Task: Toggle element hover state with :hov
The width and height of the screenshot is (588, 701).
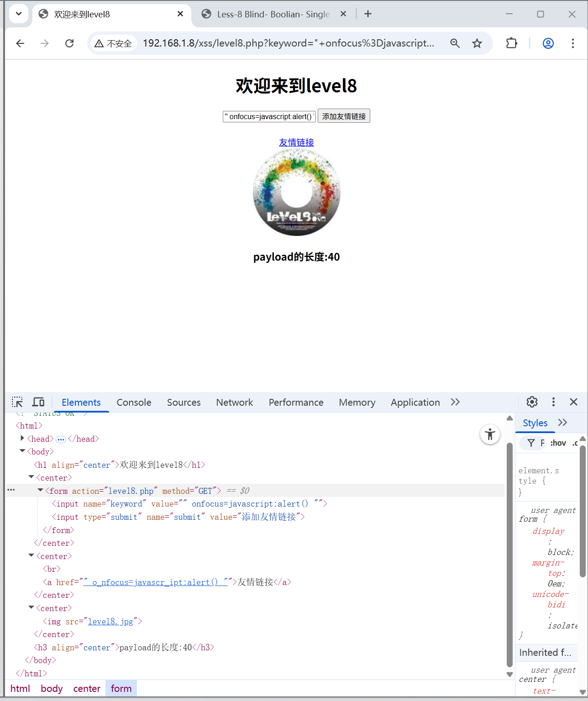Action: coord(558,442)
